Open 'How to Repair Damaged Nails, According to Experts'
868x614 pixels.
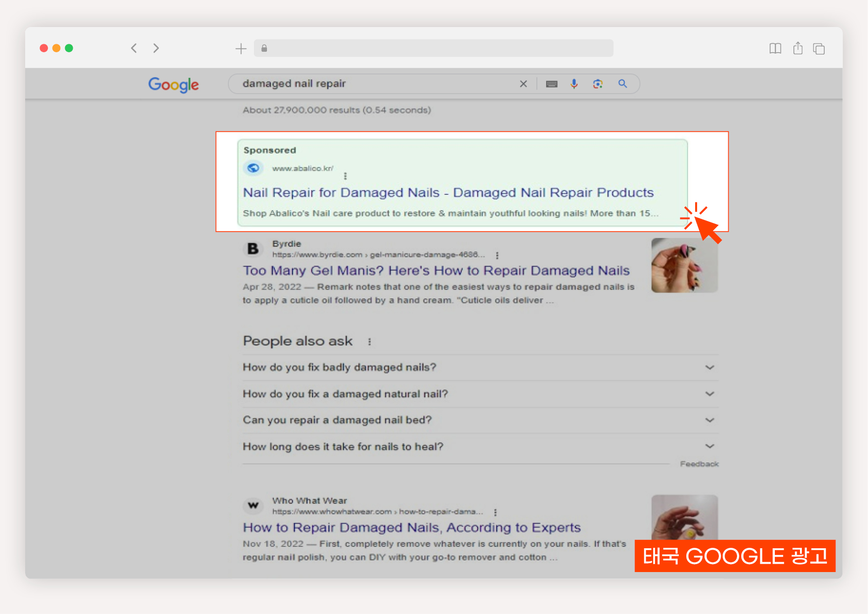(x=412, y=527)
